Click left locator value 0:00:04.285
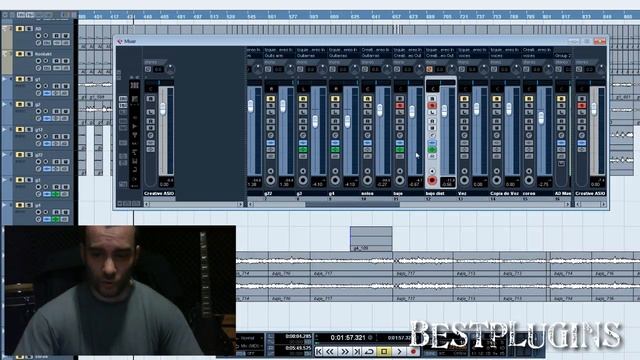The height and width of the screenshot is (360, 640). click(x=298, y=336)
